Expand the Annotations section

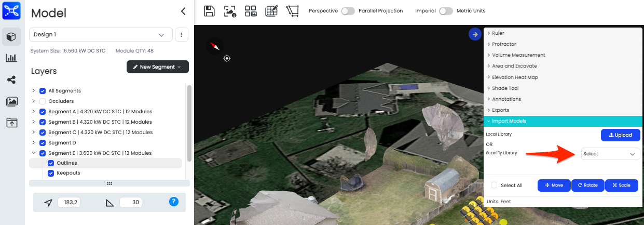563,99
